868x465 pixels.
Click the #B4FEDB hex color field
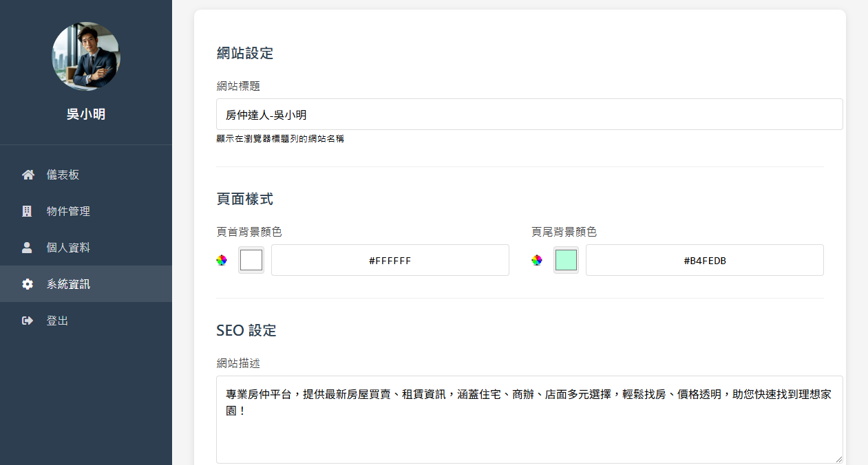(705, 260)
